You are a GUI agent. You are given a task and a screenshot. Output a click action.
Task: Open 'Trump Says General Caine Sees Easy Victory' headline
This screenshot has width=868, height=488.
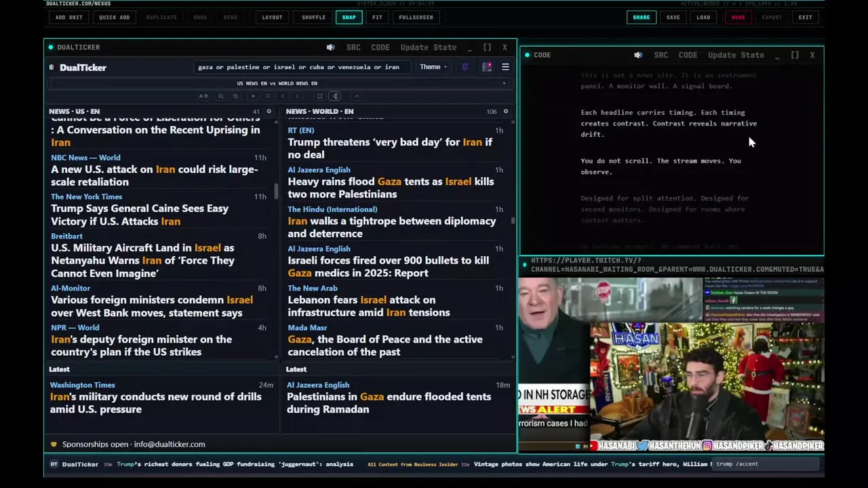(140, 215)
